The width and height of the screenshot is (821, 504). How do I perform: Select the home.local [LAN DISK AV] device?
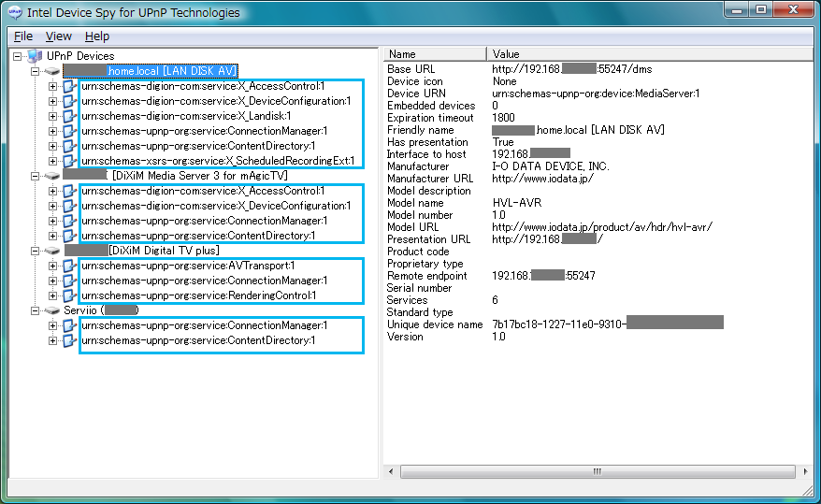151,71
